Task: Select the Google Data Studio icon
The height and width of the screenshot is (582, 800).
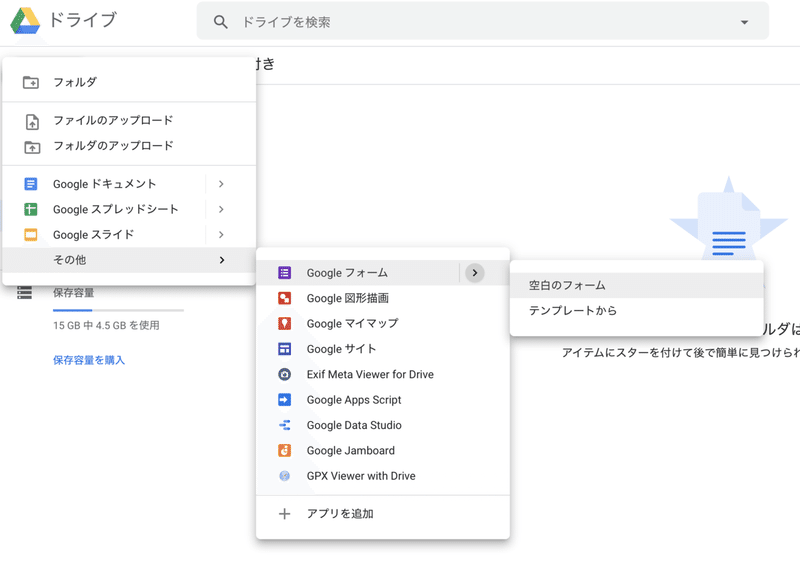Action: (x=285, y=425)
